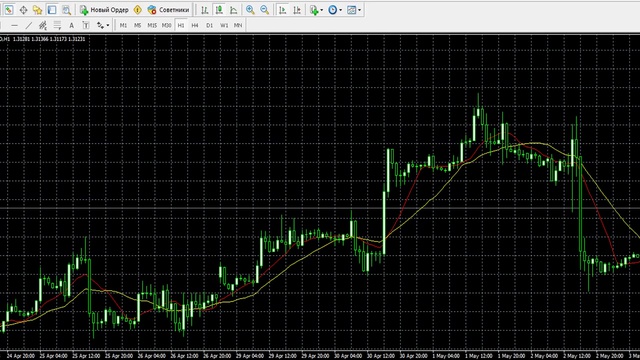Viewport: 640px width, 360px height.
Task: Click the 29 Apr 12:00 time label
Action: click(x=282, y=356)
